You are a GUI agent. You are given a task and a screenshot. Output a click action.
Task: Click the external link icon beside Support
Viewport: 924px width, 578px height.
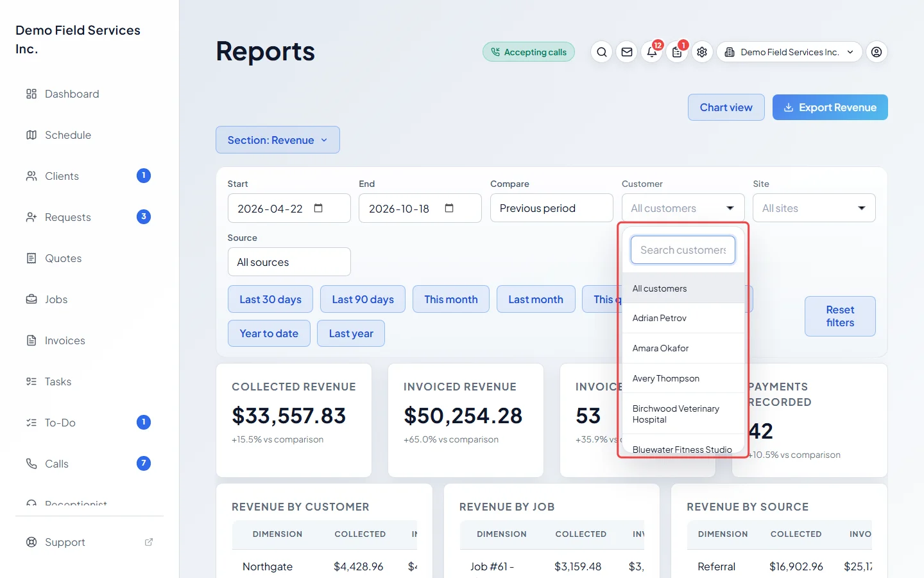[149, 542]
